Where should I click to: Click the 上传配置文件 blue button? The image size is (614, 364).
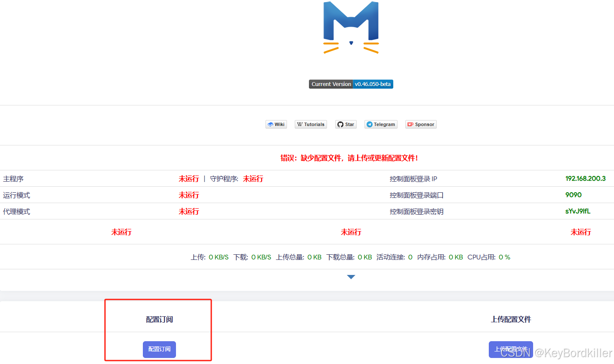pos(511,349)
